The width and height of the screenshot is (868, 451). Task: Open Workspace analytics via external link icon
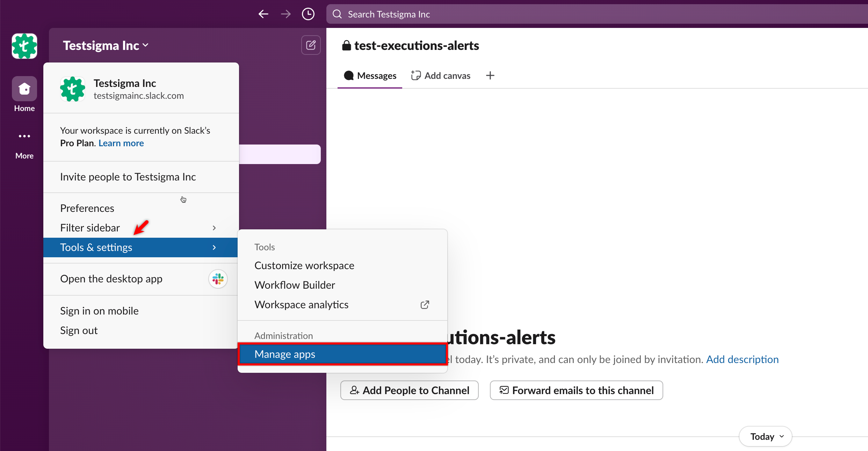click(x=425, y=304)
